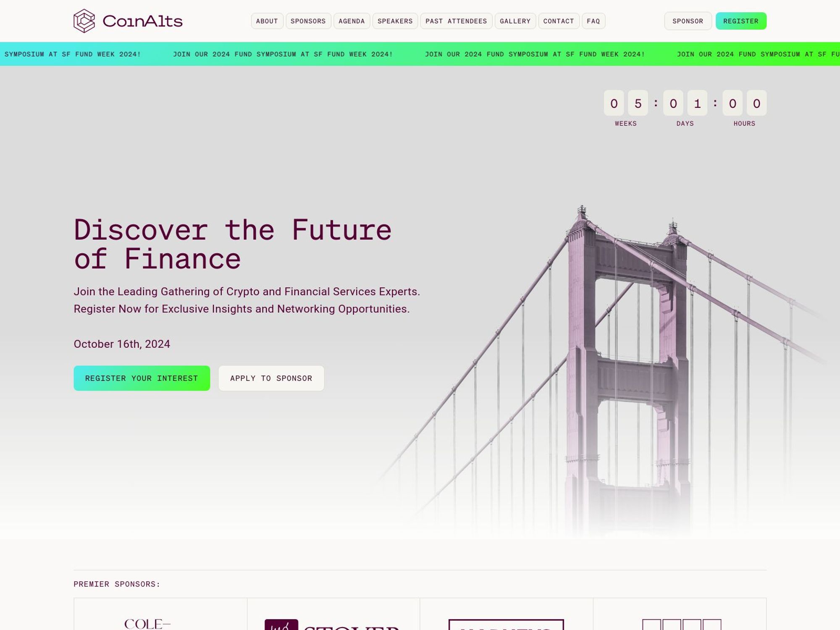Click the hours countdown display 00
Viewport: 840px width, 630px height.
[x=744, y=102]
